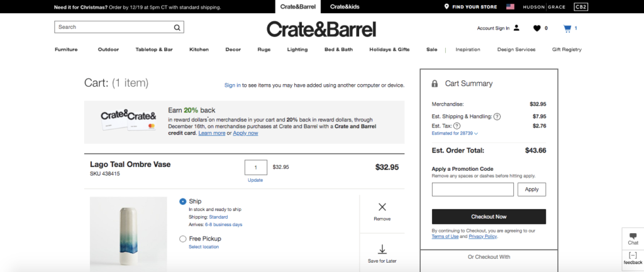Viewport: 644px width, 272px height.
Task: Click the Lago Teal Ombre Vase thumbnail
Action: pyautogui.click(x=128, y=234)
